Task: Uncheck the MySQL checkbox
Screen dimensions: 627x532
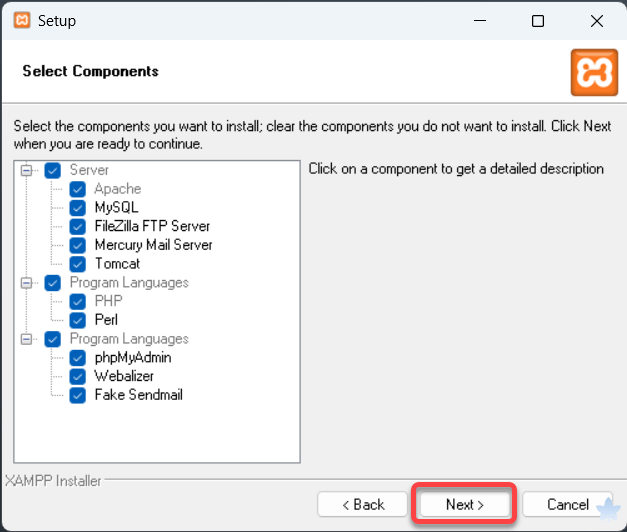Action: 78,208
